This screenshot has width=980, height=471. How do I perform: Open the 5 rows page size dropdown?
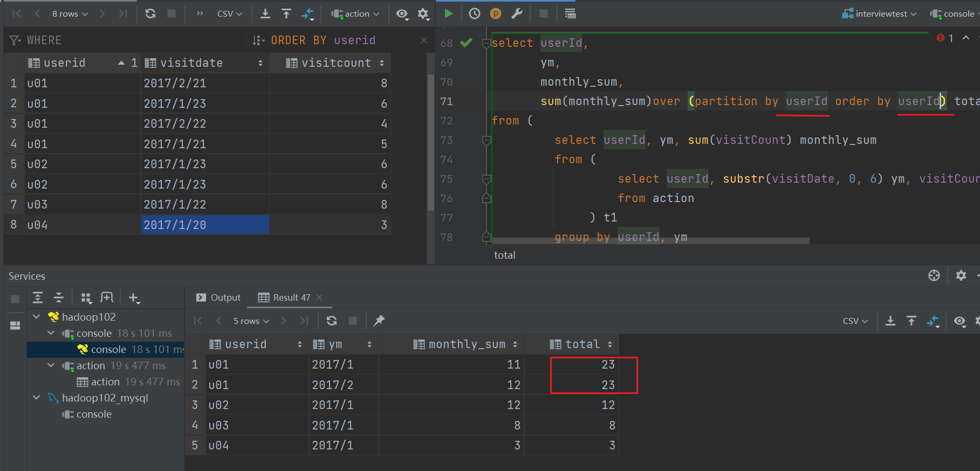tap(251, 321)
